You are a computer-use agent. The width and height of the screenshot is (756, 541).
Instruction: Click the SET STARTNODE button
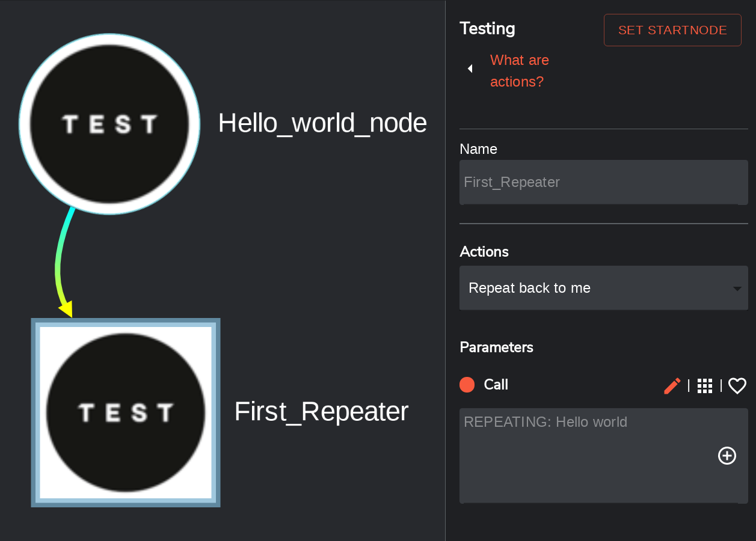[x=672, y=30]
